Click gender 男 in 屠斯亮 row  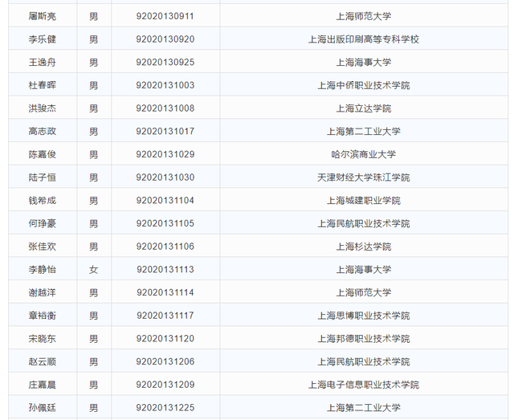click(94, 16)
